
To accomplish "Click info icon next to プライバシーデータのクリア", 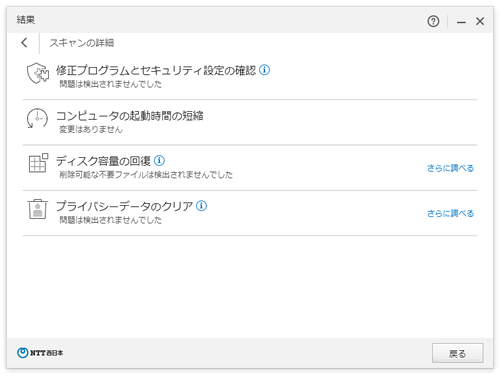I will (201, 206).
